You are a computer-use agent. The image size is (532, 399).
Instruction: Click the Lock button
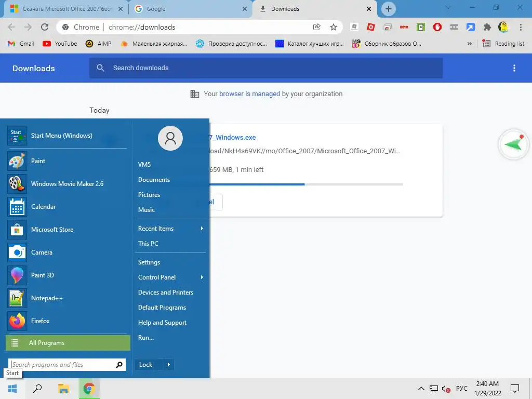149,365
